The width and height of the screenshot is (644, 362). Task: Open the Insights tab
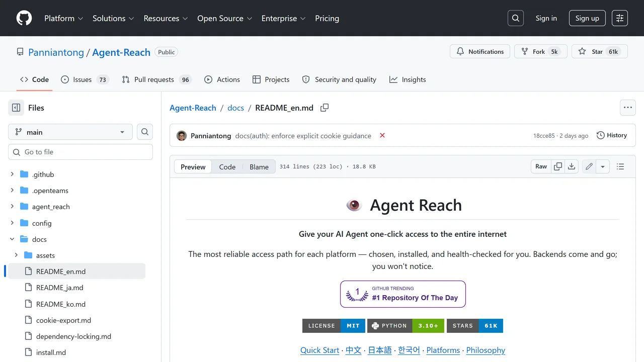(x=408, y=79)
